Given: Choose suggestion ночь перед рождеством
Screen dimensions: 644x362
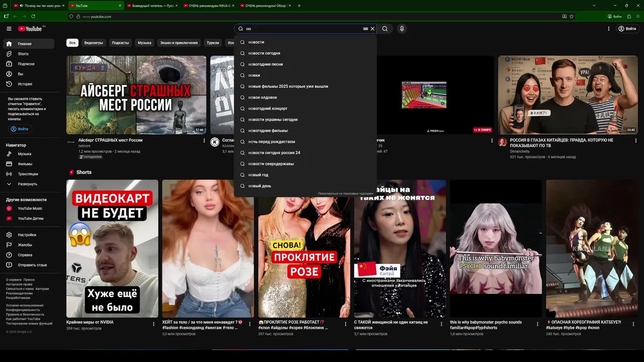Looking at the screenshot, I should pos(305,142).
